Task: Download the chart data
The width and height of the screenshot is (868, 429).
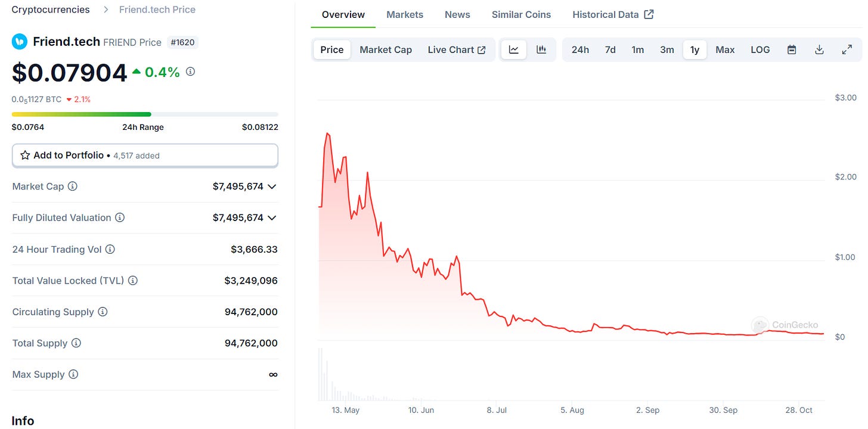Action: [x=820, y=50]
